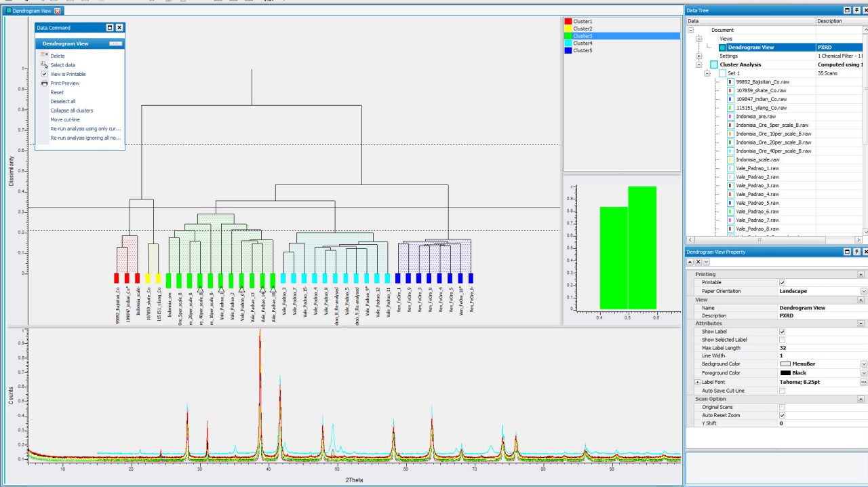Click the Delete icon in Data Command
This screenshot has width=868, height=487.
(44, 56)
